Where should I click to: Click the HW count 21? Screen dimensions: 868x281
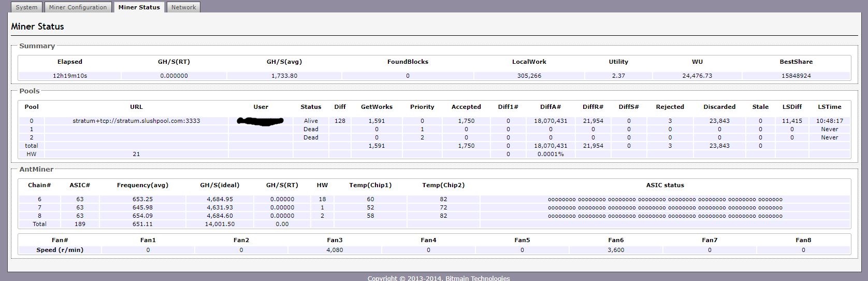136,154
